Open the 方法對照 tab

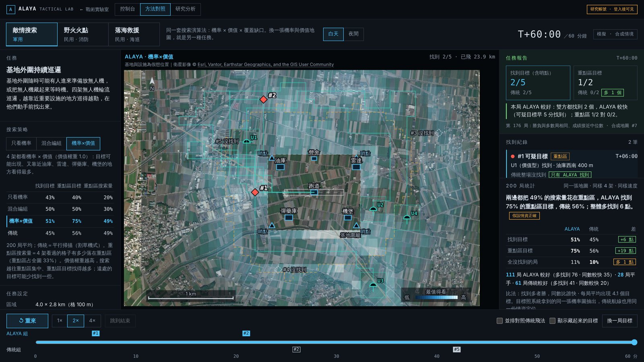[x=155, y=9]
